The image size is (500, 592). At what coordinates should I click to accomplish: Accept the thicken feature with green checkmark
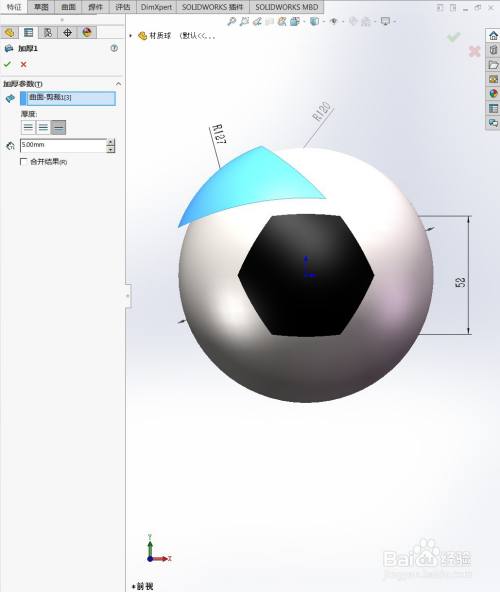click(7, 65)
